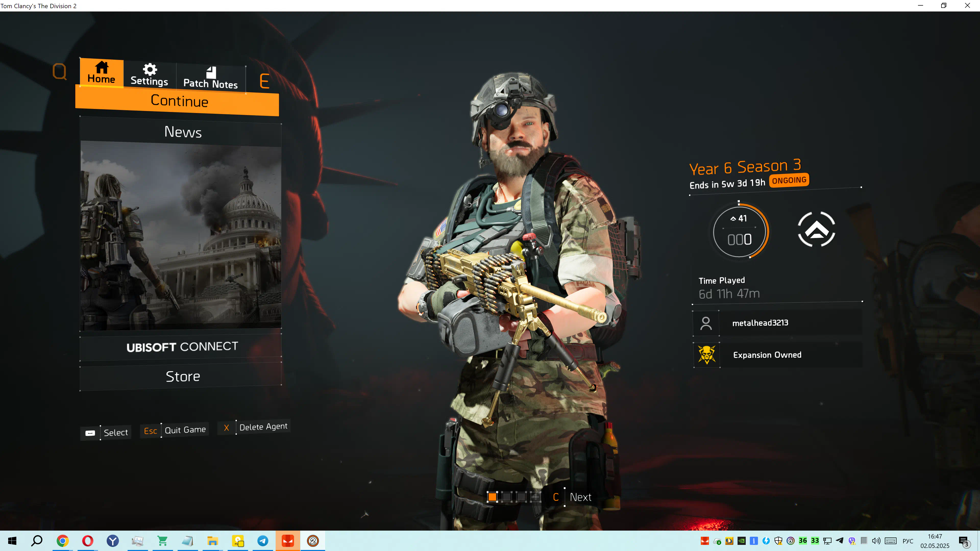980x551 pixels.
Task: Open the touch keyboard tray icon
Action: tap(891, 541)
